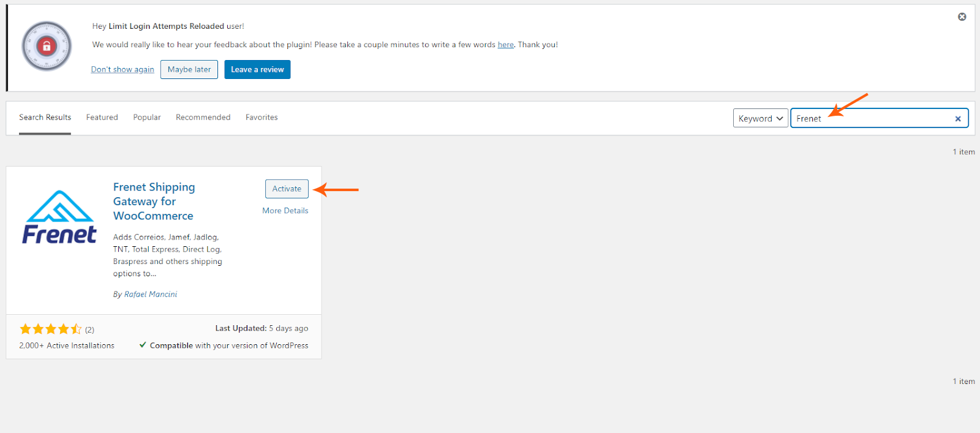Screen dimensions: 980x433
Task: Open the Featured plugins tab
Action: pos(102,118)
